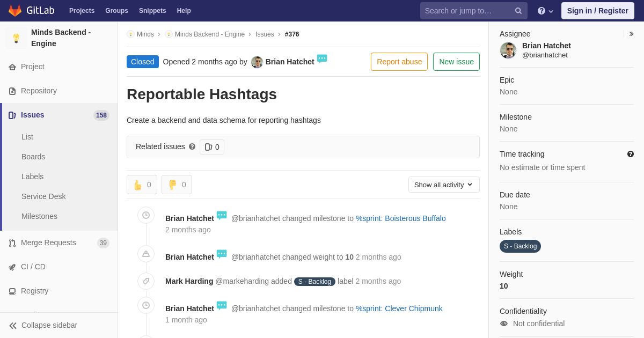Click the S - Backlog label in right sidebar
Image resolution: width=644 pixels, height=338 pixels.
[x=520, y=246]
